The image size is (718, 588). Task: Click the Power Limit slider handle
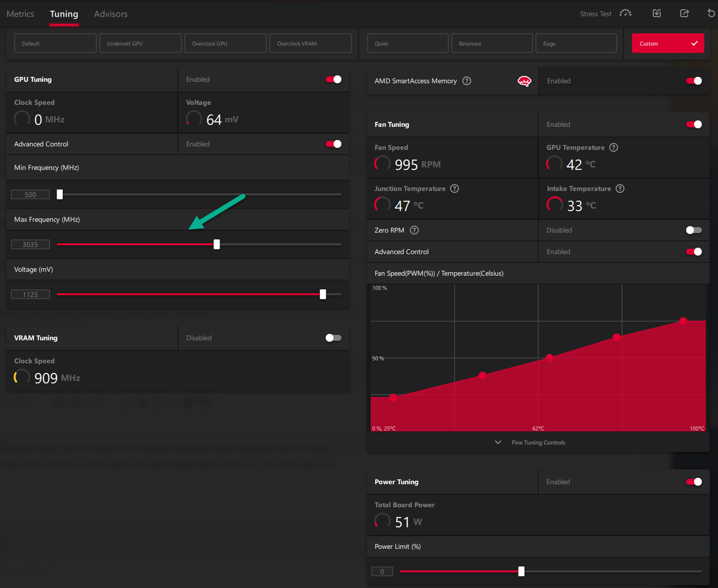point(522,571)
